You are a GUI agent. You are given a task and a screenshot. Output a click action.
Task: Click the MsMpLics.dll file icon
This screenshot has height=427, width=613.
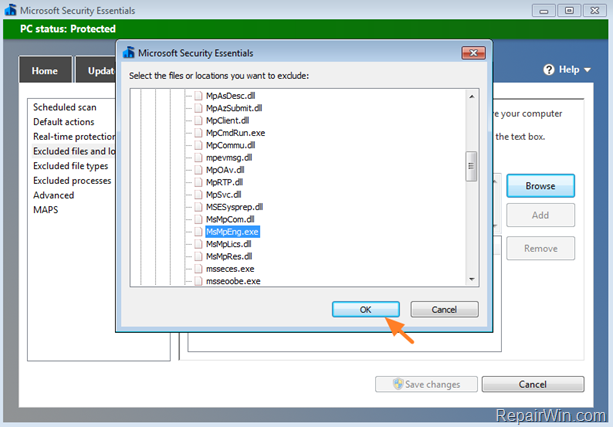(x=198, y=244)
